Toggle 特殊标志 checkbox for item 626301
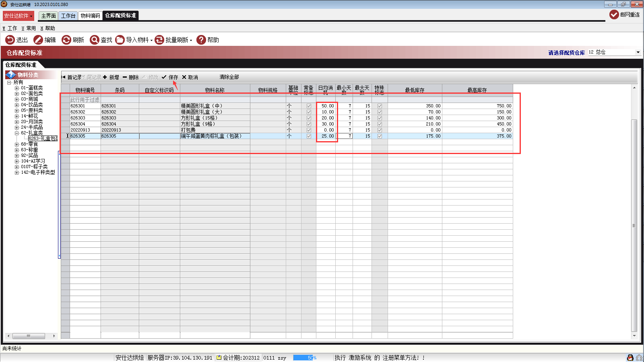Image resolution: width=644 pixels, height=362 pixels. point(380,106)
